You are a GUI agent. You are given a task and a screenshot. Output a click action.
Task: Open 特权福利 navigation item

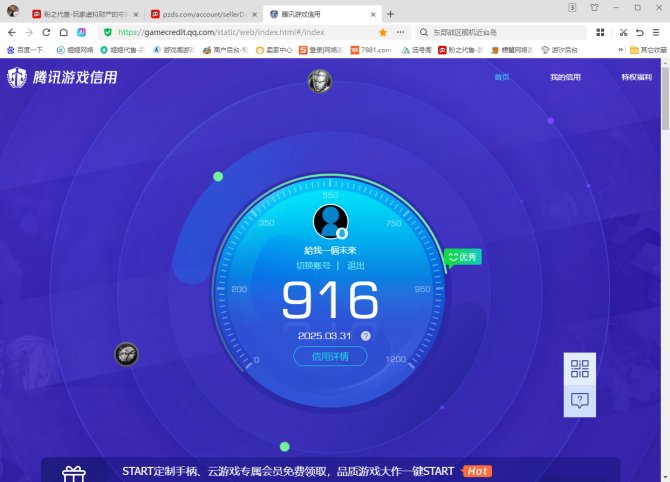(637, 77)
